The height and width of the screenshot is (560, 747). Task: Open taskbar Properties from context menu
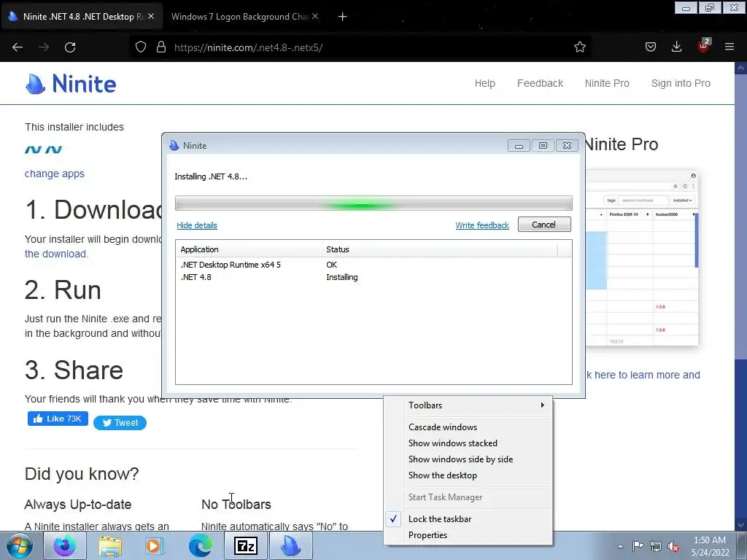coord(468,535)
